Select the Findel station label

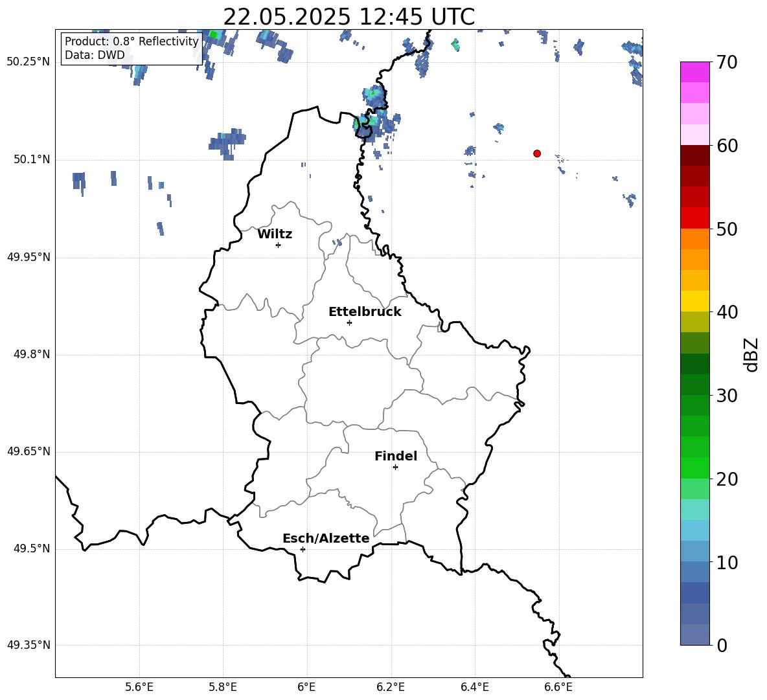click(396, 456)
